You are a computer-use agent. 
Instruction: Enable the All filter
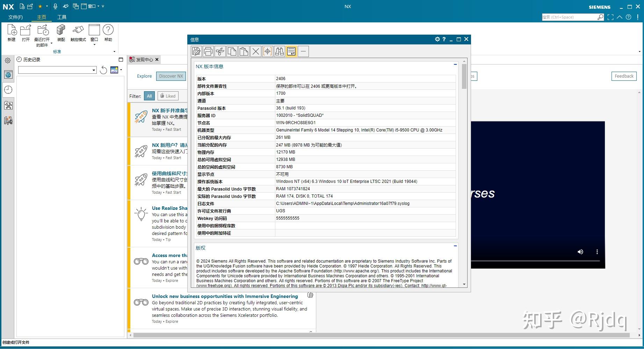click(149, 95)
